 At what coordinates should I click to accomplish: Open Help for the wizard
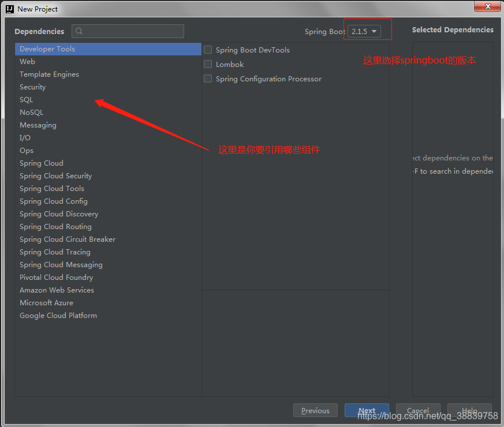pos(469,410)
